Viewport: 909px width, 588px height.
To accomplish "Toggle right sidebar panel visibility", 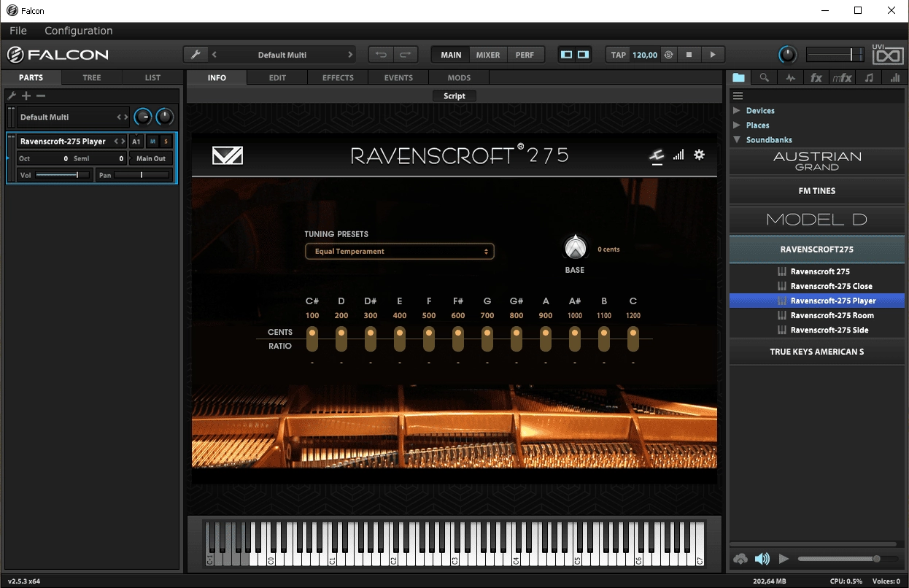I will coord(583,55).
